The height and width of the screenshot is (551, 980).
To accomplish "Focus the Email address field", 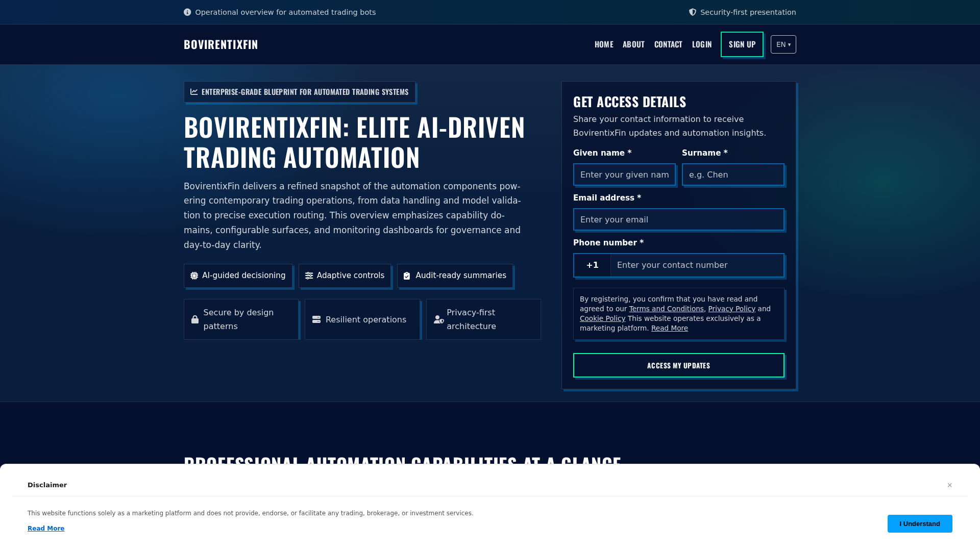I will coord(679,219).
